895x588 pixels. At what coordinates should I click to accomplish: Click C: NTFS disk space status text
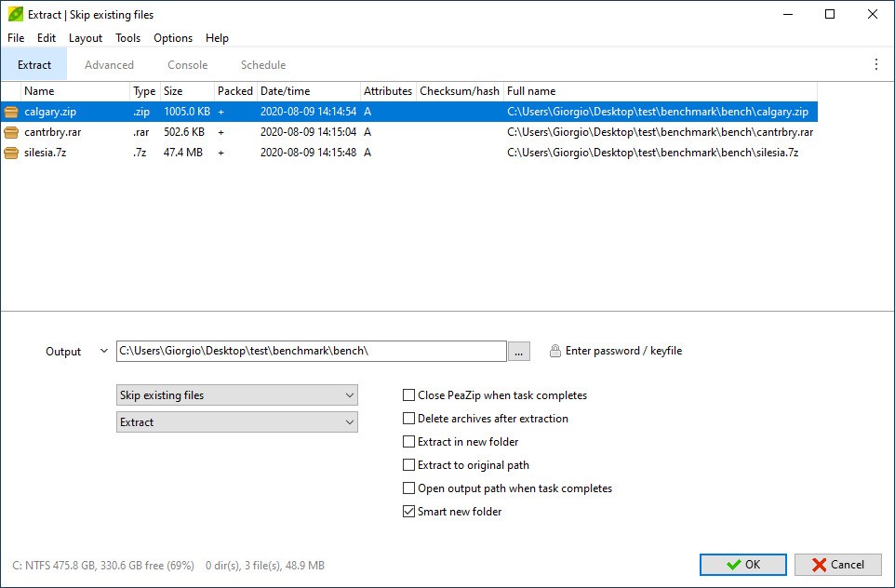pyautogui.click(x=103, y=566)
